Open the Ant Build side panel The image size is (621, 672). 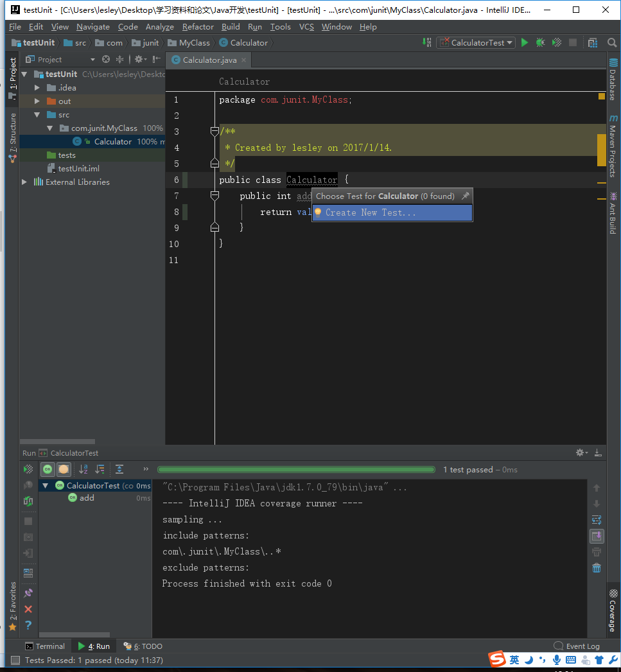(x=613, y=213)
